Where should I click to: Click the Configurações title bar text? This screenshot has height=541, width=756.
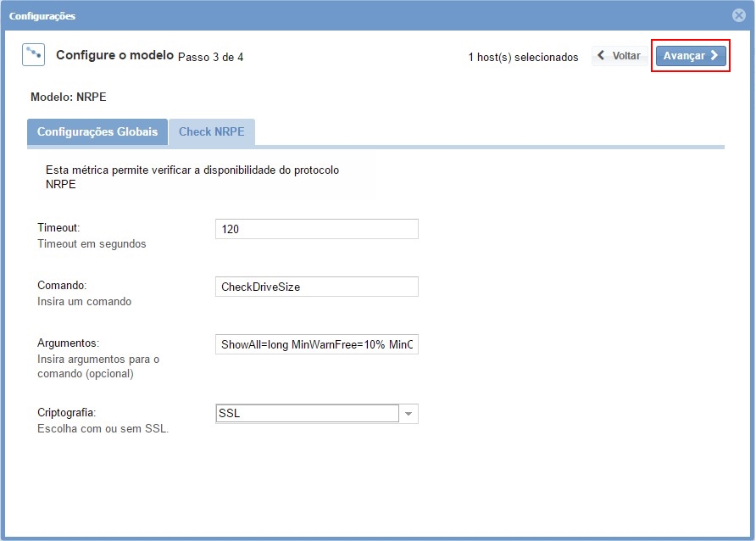42,16
